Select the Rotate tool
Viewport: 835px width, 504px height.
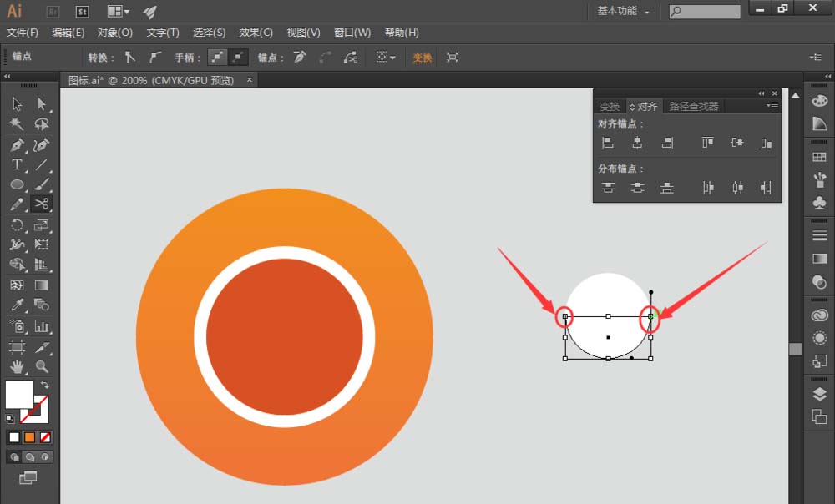[17, 224]
